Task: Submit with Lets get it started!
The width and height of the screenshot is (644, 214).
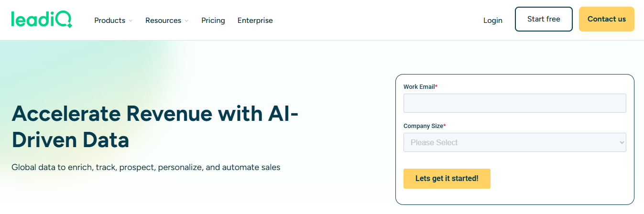Action: [x=447, y=179]
